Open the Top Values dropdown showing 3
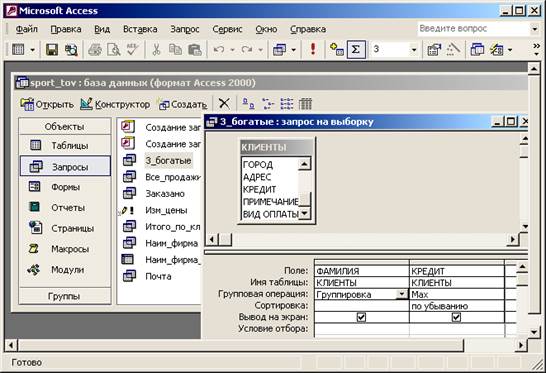 [x=414, y=50]
